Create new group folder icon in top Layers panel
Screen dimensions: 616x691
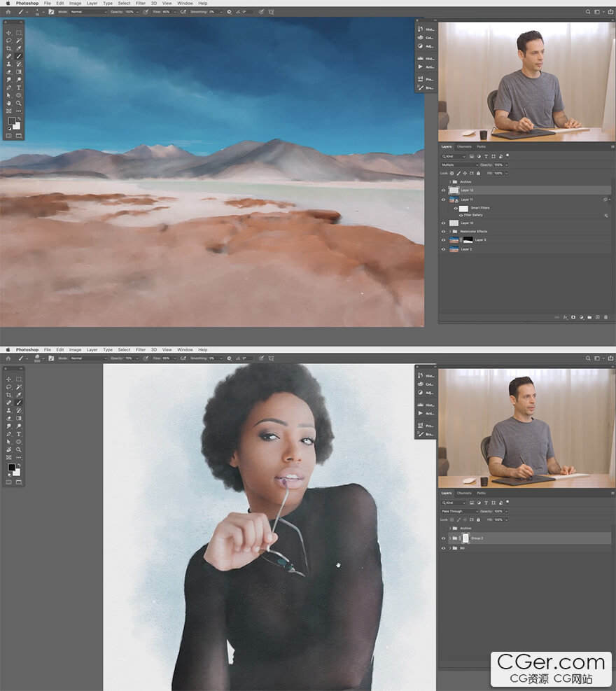click(589, 317)
